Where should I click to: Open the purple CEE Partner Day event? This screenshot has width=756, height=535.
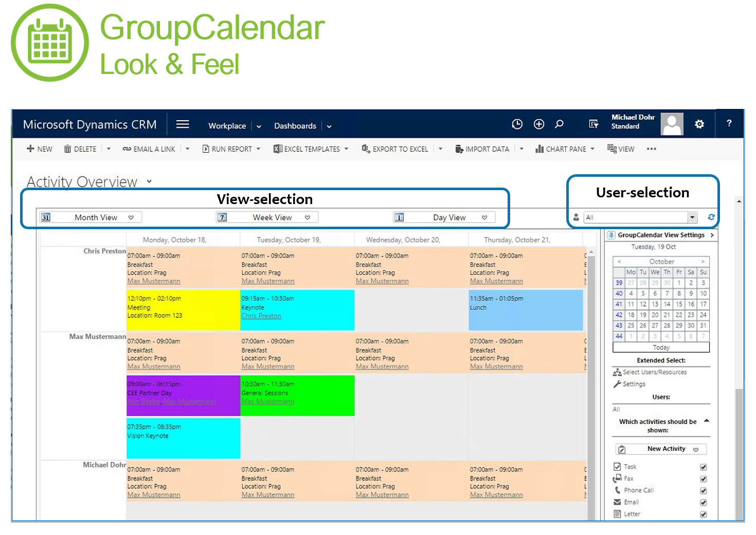coord(183,396)
